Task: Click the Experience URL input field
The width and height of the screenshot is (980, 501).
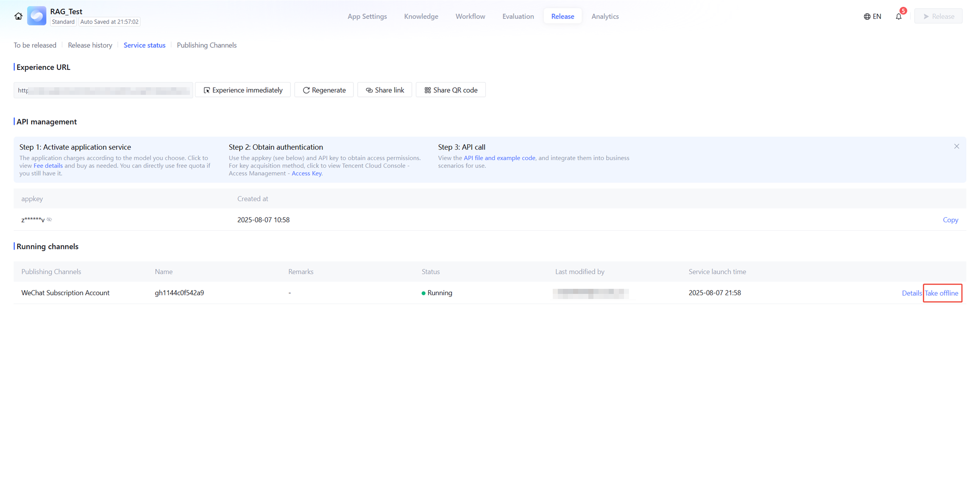Action: pyautogui.click(x=103, y=90)
